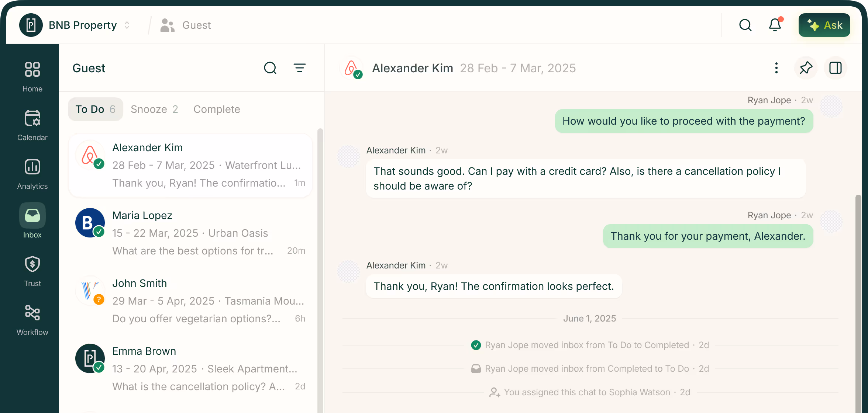868x413 pixels.
Task: Click the Ask AI button
Action: (824, 25)
